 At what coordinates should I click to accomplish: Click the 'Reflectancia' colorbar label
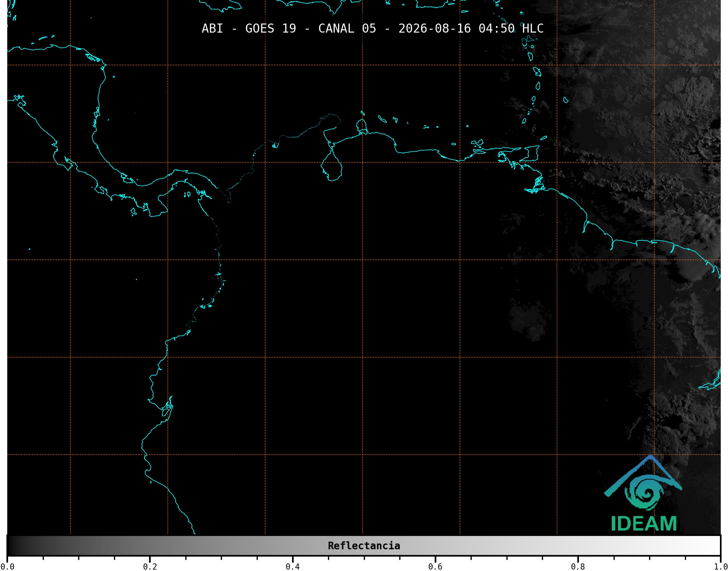pyautogui.click(x=364, y=546)
